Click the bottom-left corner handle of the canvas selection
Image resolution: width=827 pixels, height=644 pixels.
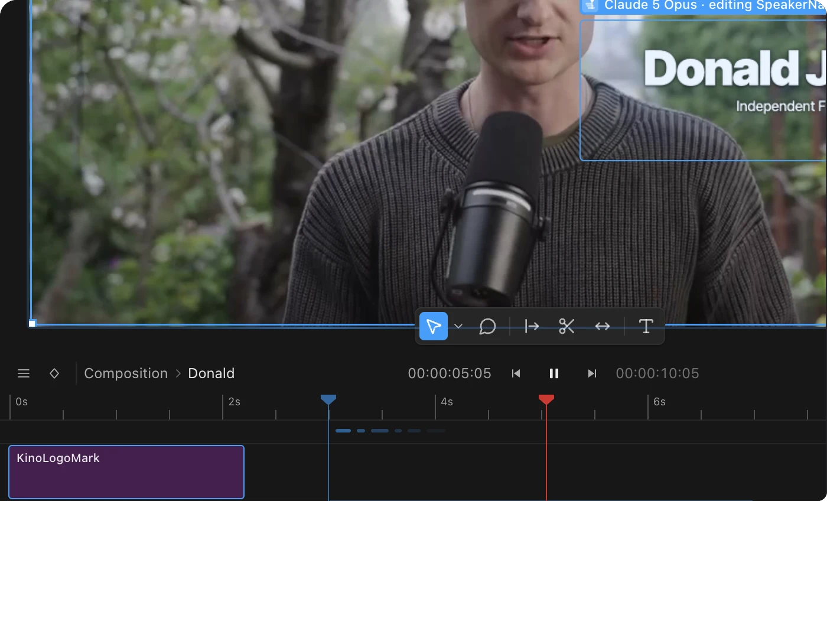click(x=32, y=323)
